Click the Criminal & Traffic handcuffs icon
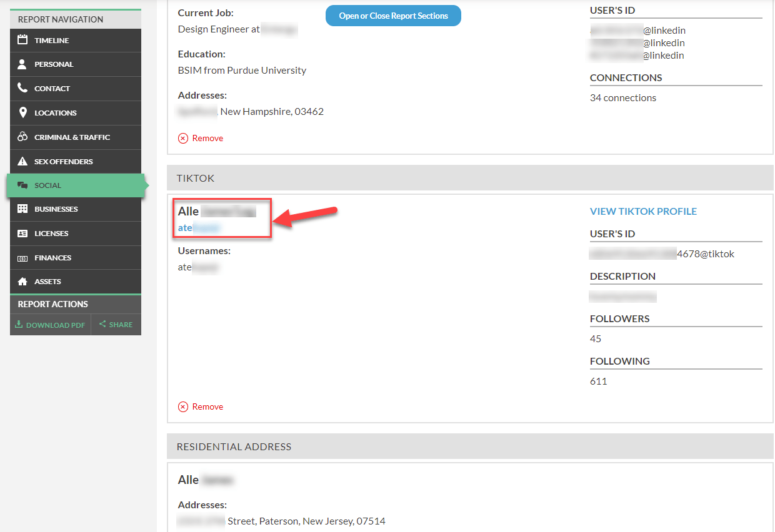 pos(22,137)
